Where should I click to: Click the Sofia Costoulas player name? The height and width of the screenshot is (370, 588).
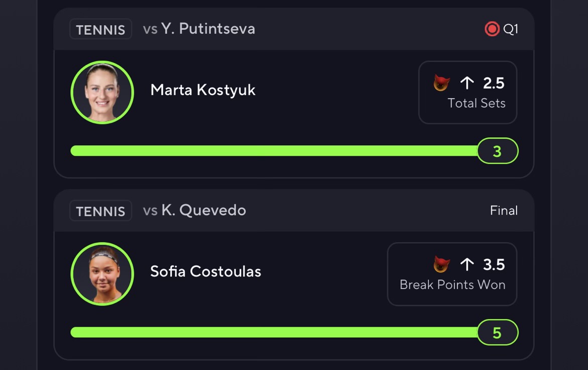[x=206, y=271]
